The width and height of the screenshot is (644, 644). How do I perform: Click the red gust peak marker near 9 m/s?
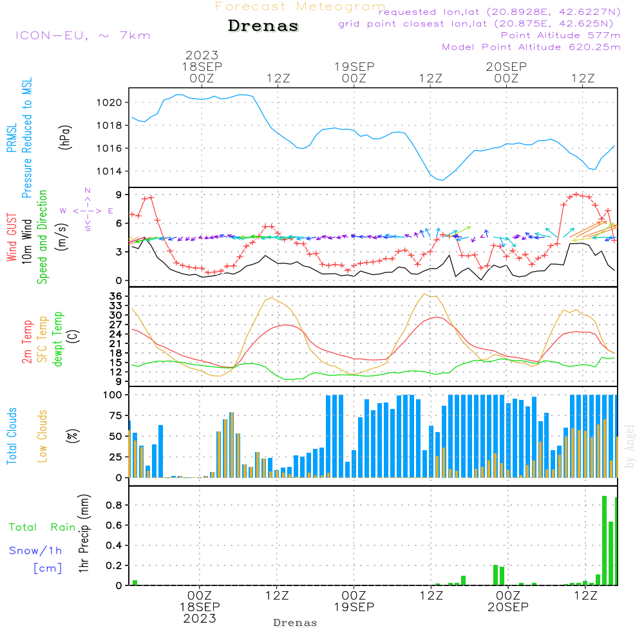(576, 194)
